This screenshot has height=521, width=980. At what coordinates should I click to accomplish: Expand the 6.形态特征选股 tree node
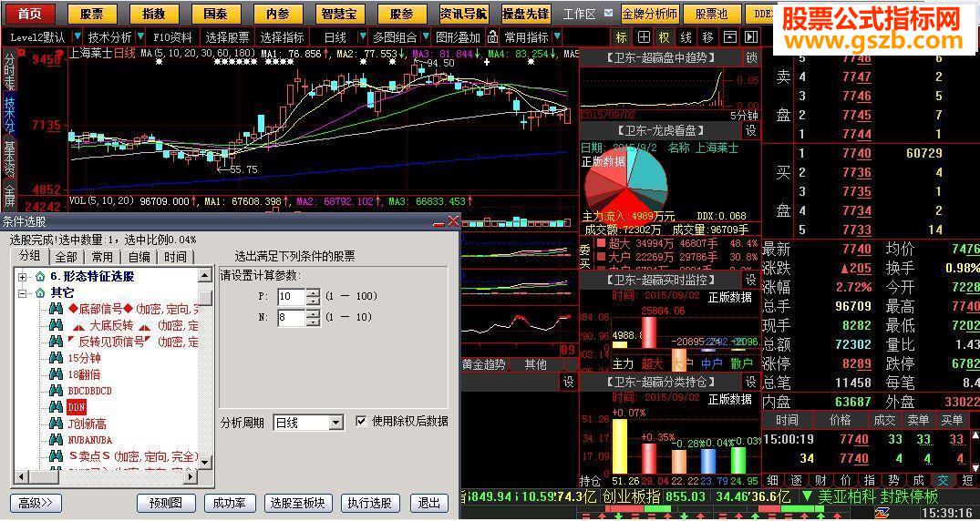coord(23,276)
